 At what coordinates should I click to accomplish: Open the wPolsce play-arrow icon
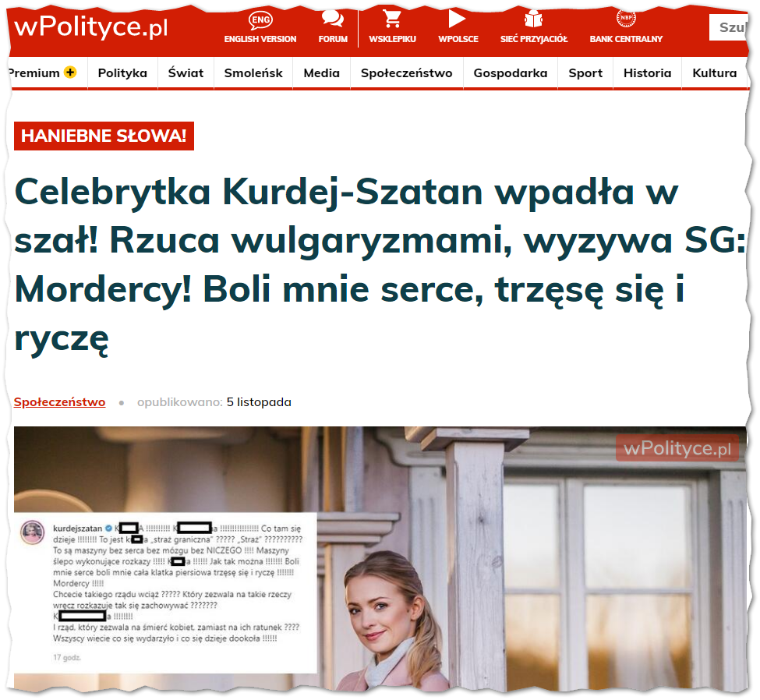click(x=457, y=19)
